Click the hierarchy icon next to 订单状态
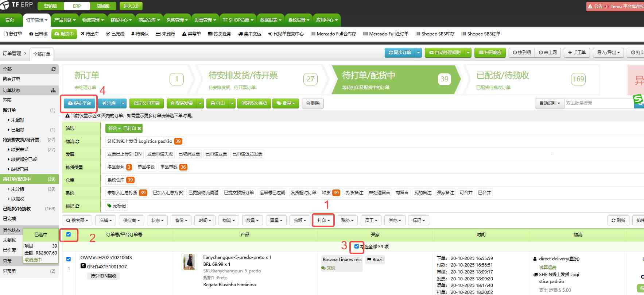The image size is (644, 295). pyautogui.click(x=53, y=90)
